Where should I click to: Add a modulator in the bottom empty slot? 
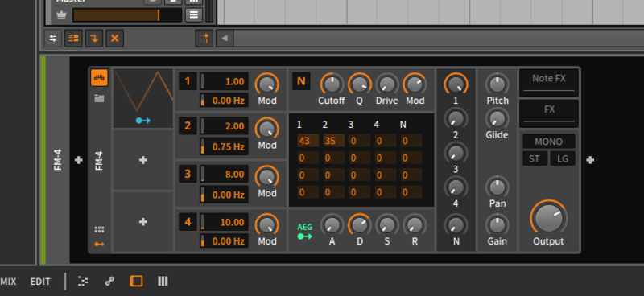[143, 222]
